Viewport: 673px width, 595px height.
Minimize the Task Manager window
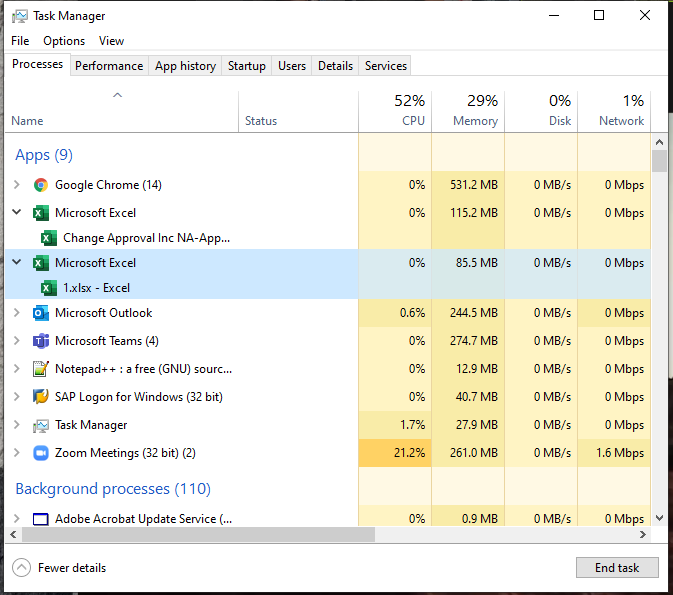(554, 15)
